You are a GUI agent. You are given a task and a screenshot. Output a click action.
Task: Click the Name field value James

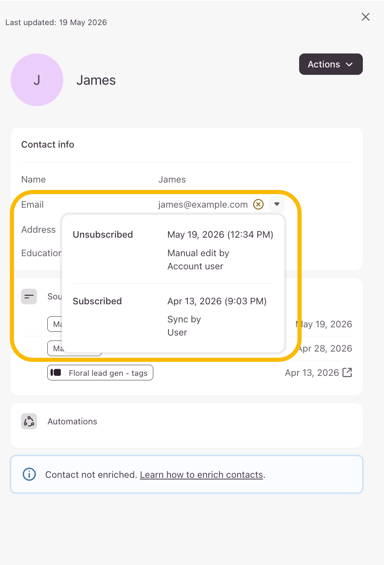click(172, 180)
